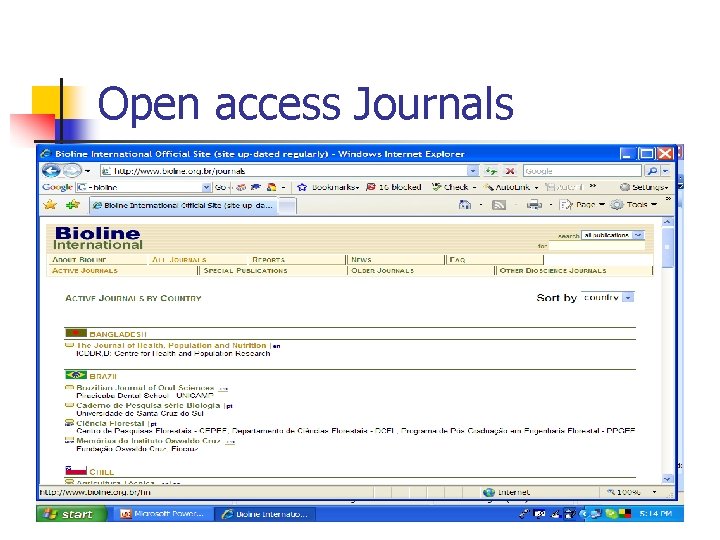Image resolution: width=720 pixels, height=540 pixels.
Task: Open Journal of Health, Population and Nutrition link
Action: tap(171, 345)
